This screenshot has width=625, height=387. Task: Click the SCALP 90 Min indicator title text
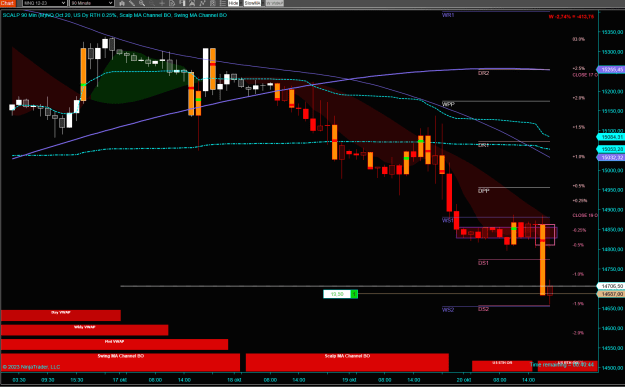coord(114,15)
